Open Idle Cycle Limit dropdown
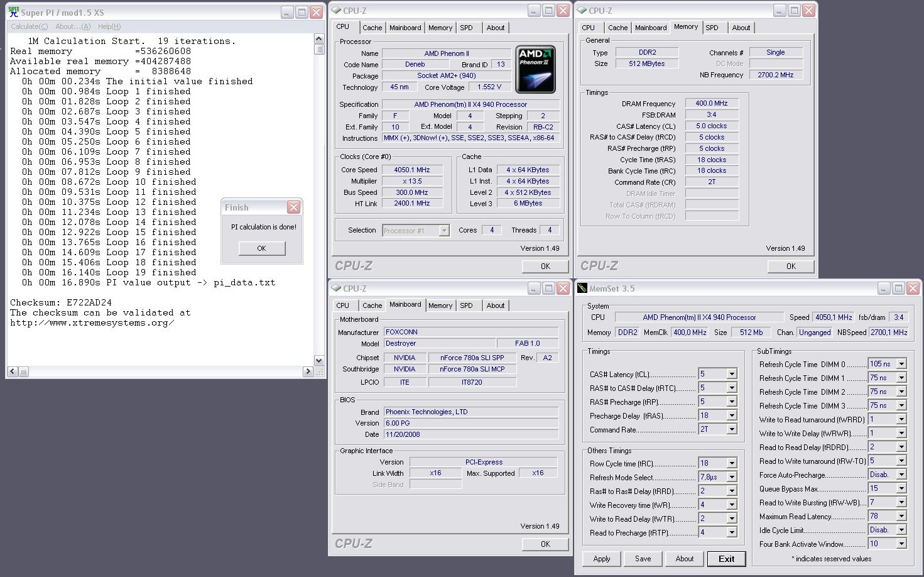 [901, 530]
